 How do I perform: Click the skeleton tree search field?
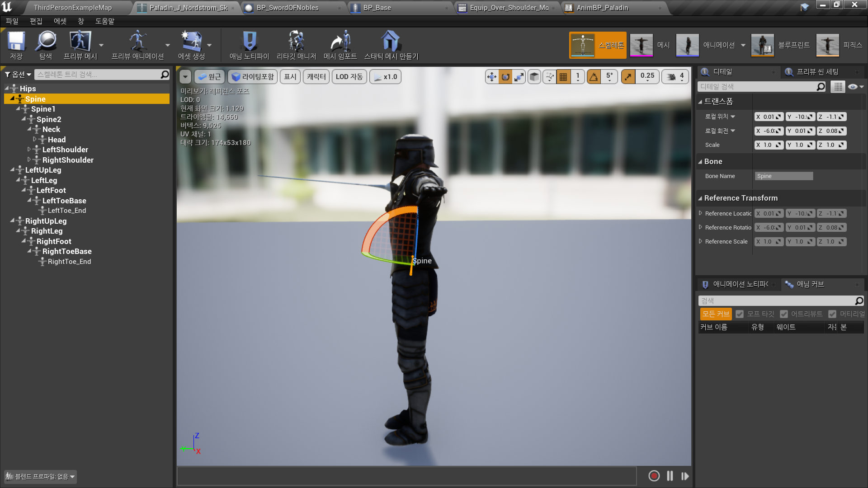tap(97, 75)
